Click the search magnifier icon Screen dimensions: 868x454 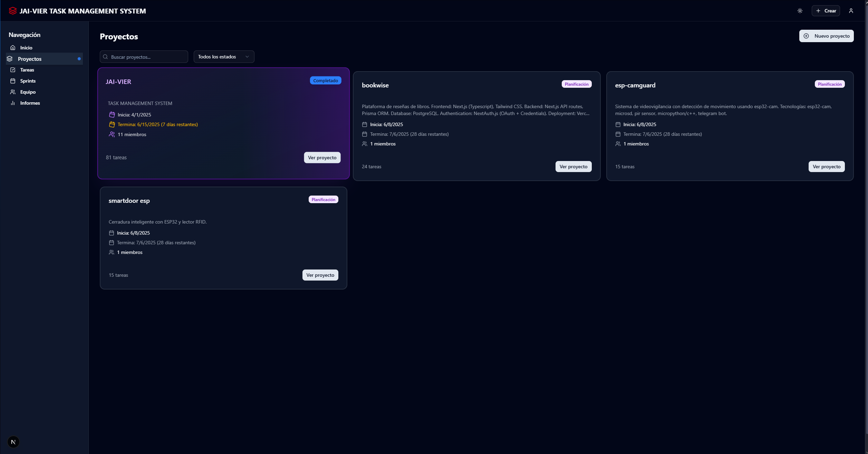[106, 57]
